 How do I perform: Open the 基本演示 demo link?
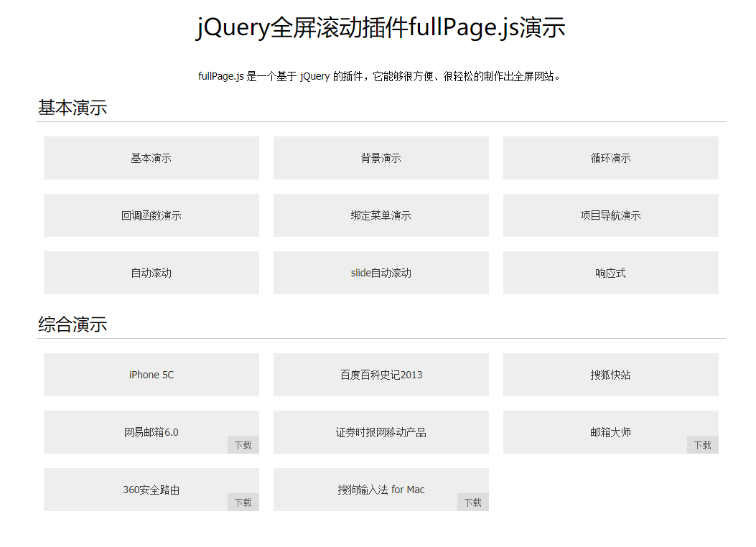[x=151, y=158]
